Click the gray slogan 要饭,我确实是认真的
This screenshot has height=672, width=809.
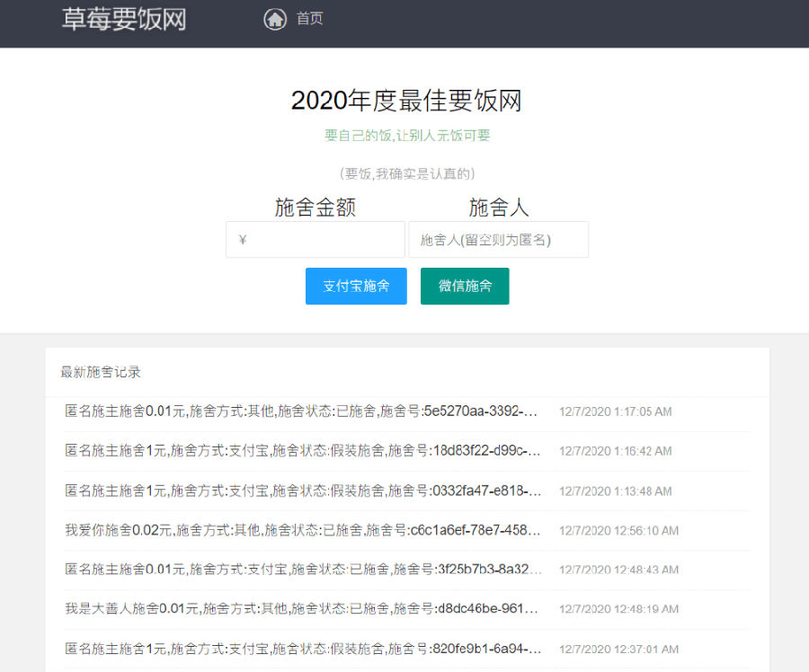click(x=406, y=173)
